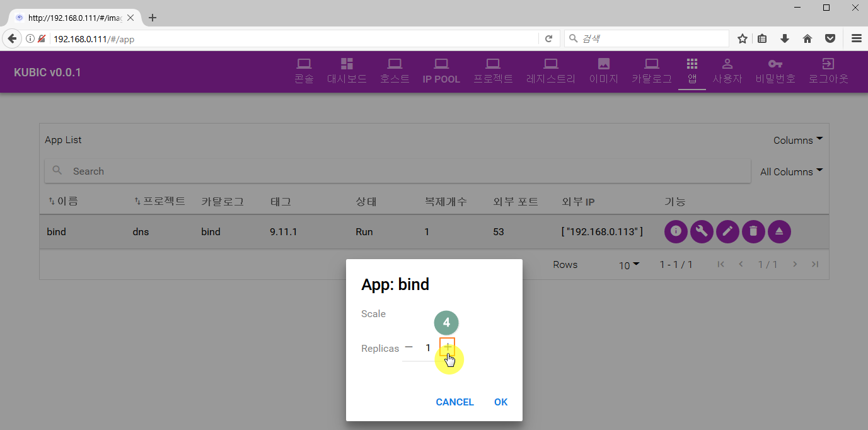Open the IP POOL page

pos(441,71)
